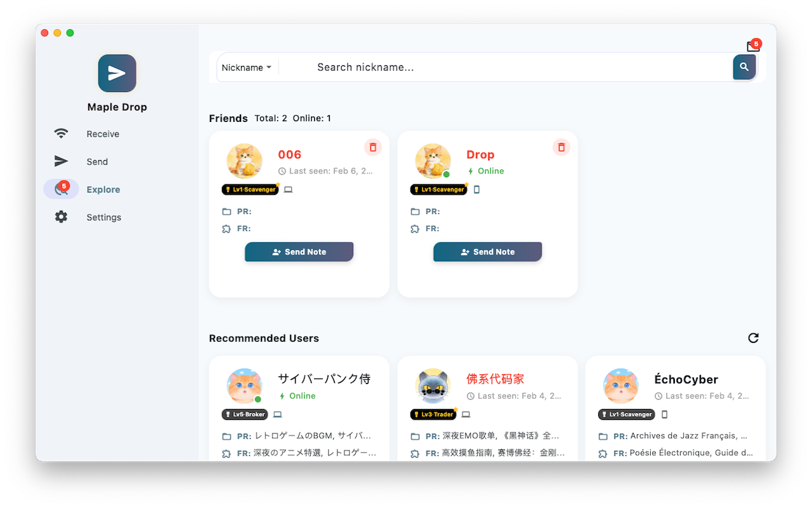Click the Lv1 Scavenger badge on 006 card

(250, 189)
